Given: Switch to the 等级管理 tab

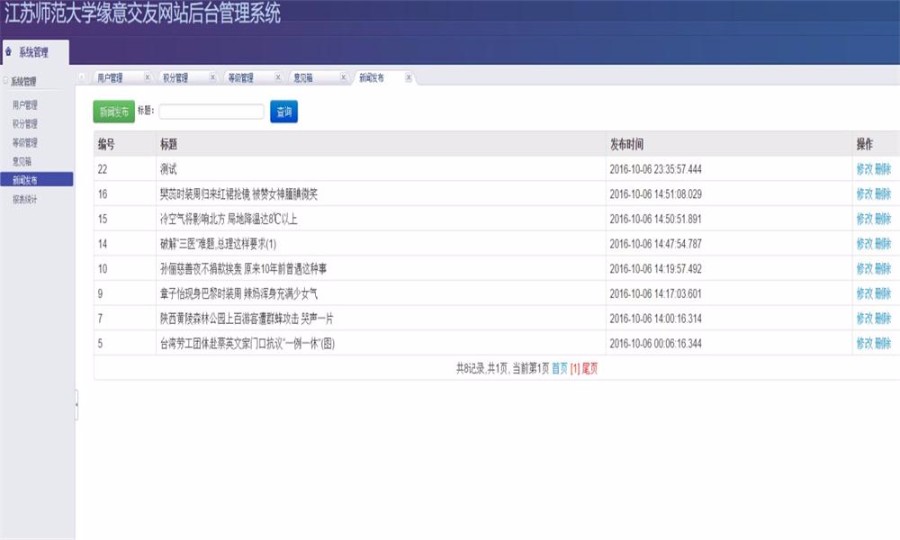Looking at the screenshot, I should pos(240,77).
